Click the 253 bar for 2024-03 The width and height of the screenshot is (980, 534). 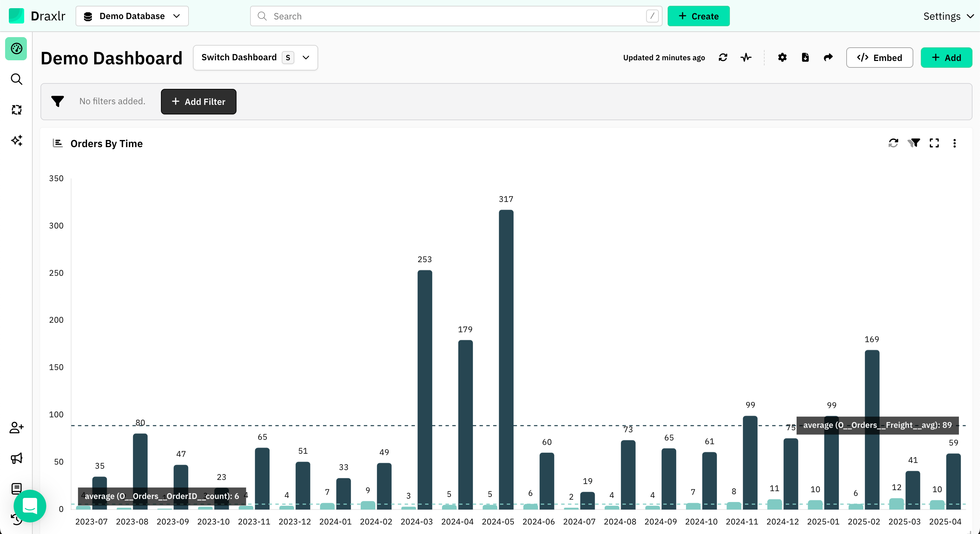tap(425, 389)
